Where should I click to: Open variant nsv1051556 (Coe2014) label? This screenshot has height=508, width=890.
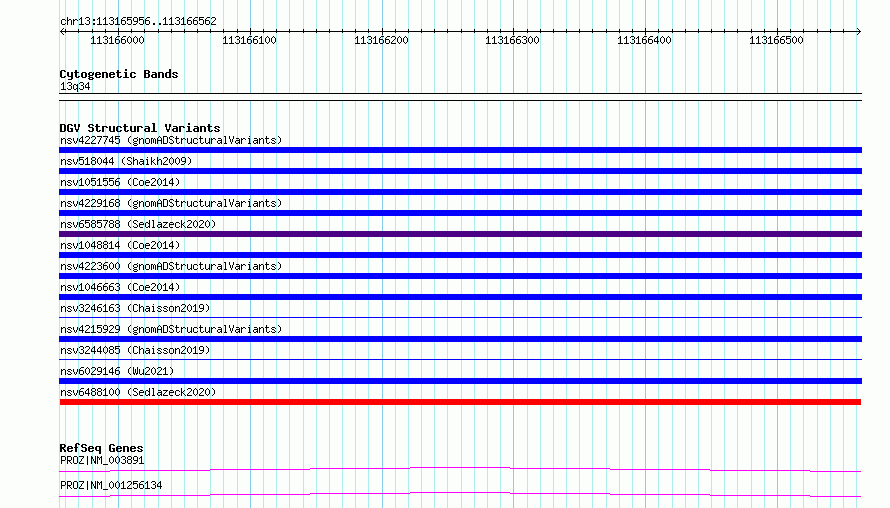tap(120, 182)
